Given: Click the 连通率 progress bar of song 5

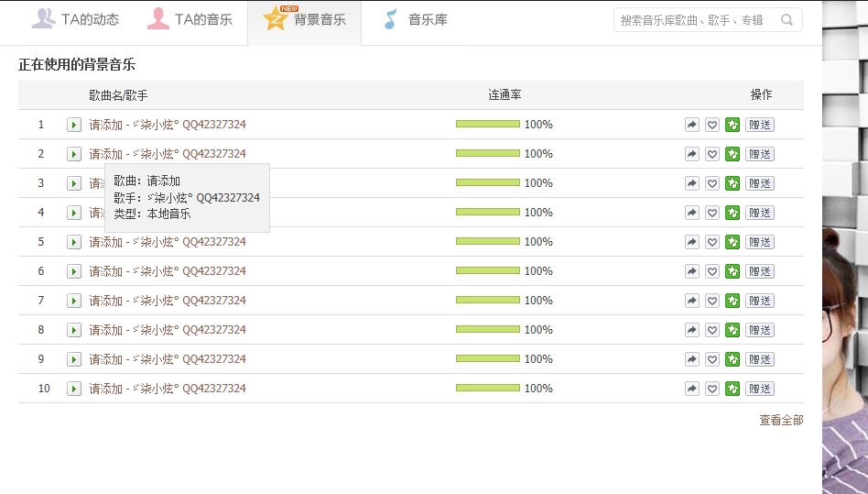Looking at the screenshot, I should click(x=487, y=242).
